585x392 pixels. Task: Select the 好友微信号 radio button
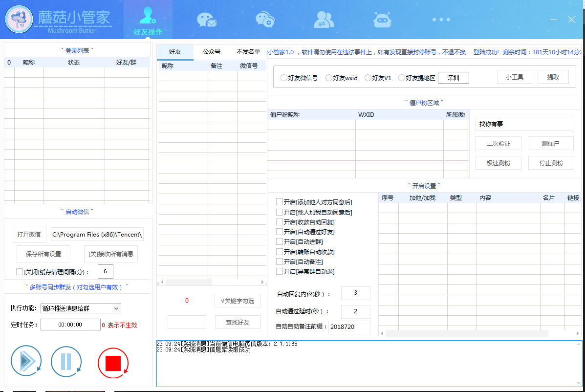pyautogui.click(x=284, y=78)
